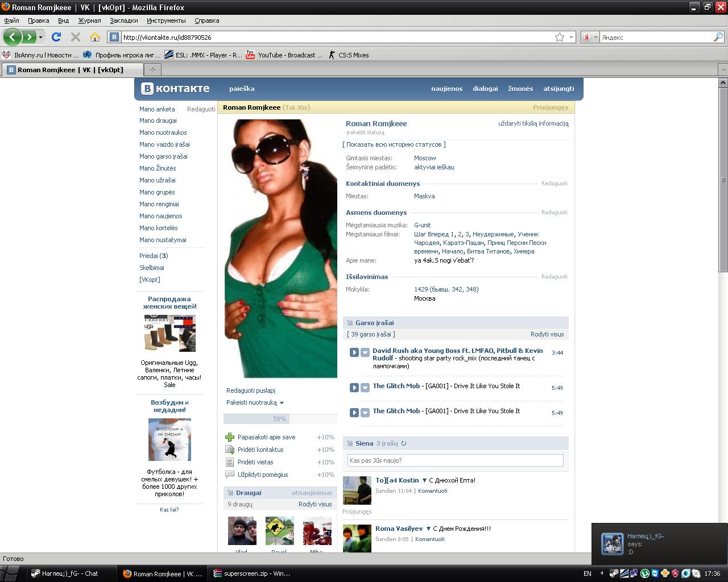Image resolution: width=728 pixels, height=582 pixels.
Task: Open the µTorrent tray icon
Action: pyautogui.click(x=645, y=573)
